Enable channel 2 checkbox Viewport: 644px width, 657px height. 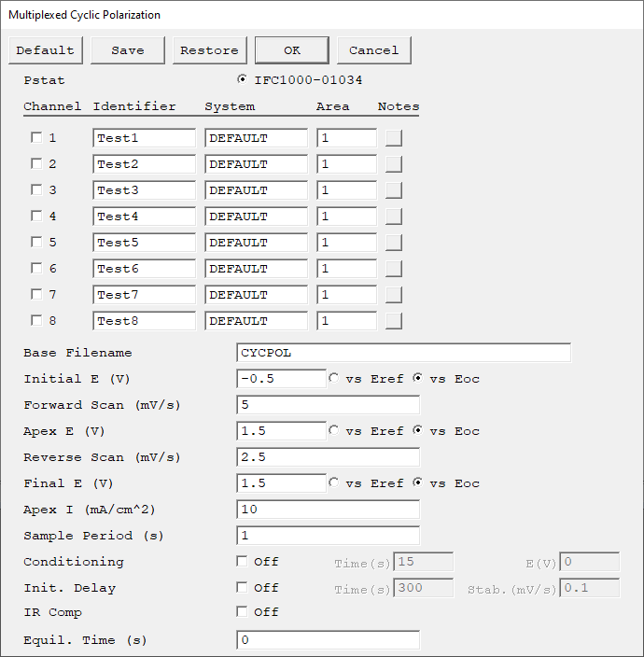point(37,163)
